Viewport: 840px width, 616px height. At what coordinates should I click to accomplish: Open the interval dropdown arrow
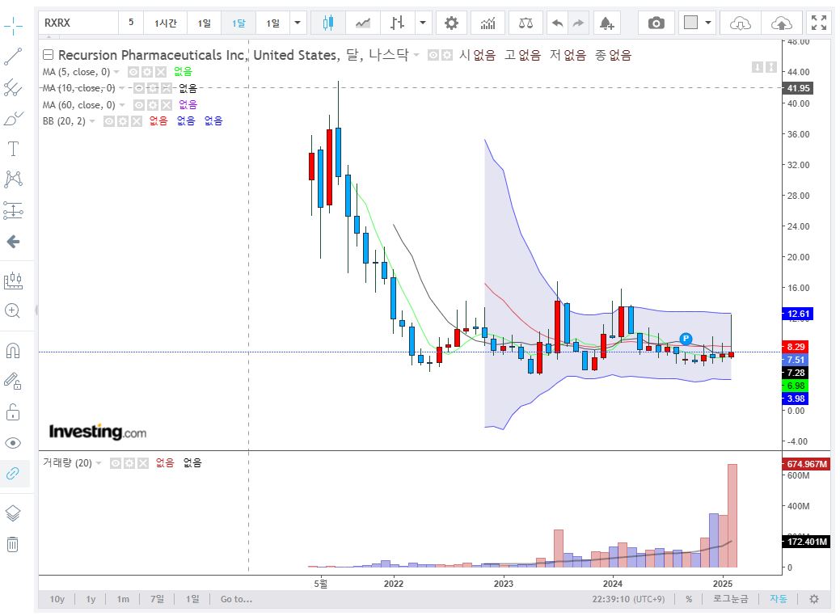pos(298,23)
